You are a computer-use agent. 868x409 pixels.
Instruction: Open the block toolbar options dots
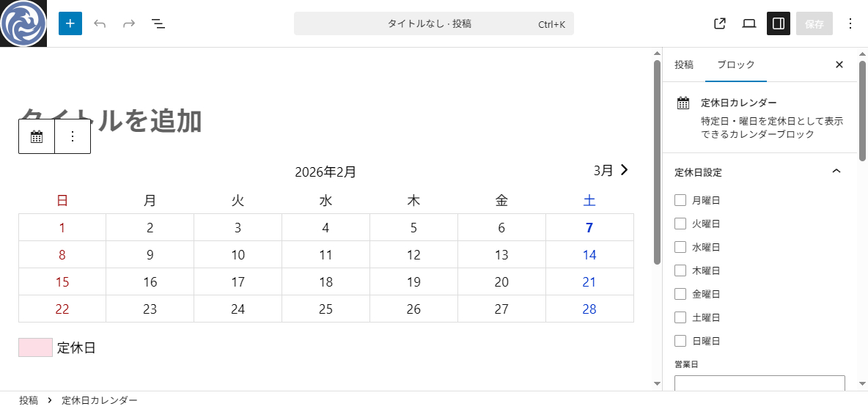(x=73, y=136)
